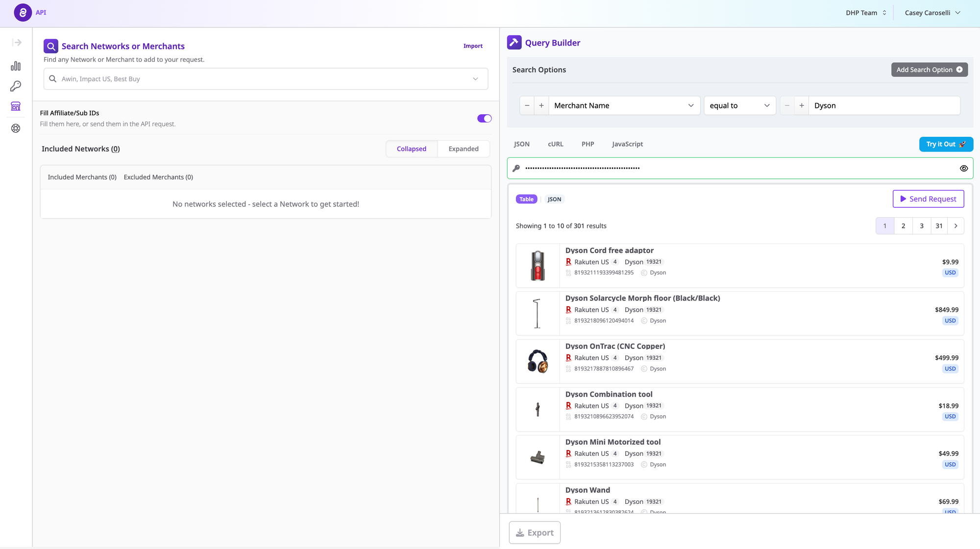980x549 pixels.
Task: Open the Merchant Name field dropdown
Action: pos(623,106)
